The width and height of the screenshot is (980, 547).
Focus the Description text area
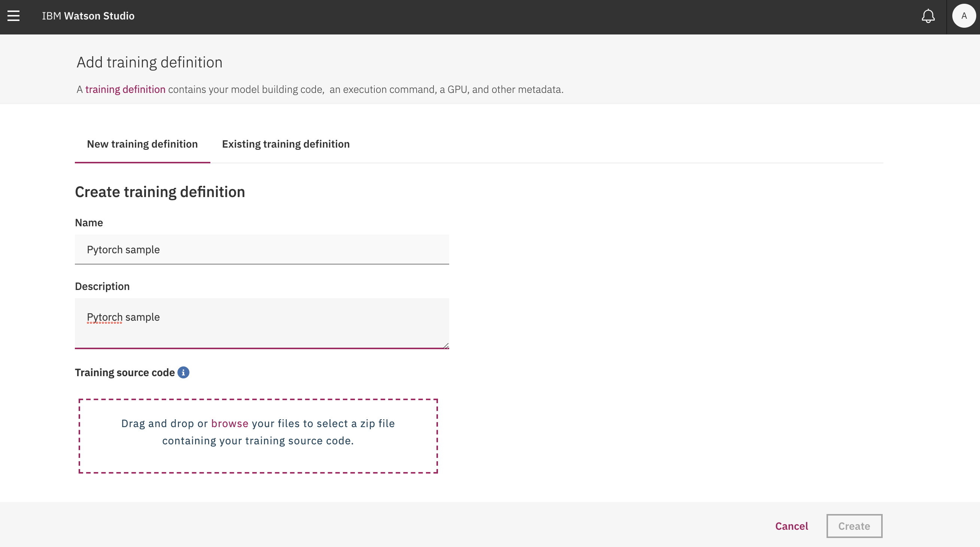tap(262, 323)
